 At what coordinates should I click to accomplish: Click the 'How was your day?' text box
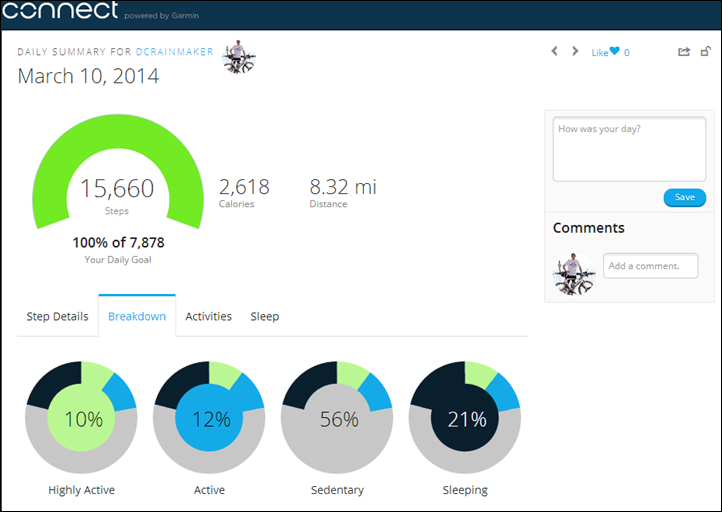click(x=629, y=149)
